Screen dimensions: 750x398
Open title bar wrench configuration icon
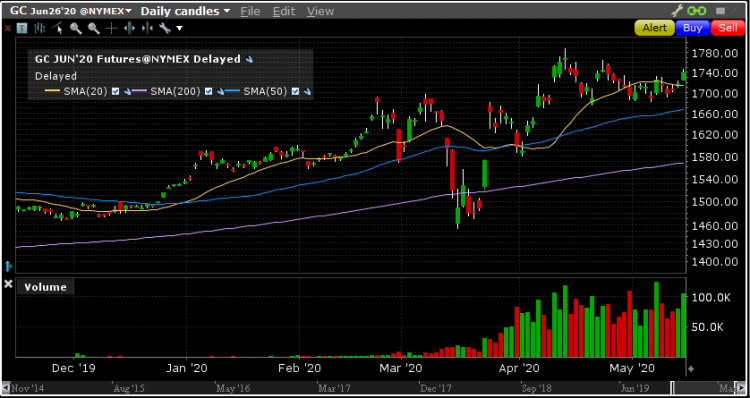(677, 11)
